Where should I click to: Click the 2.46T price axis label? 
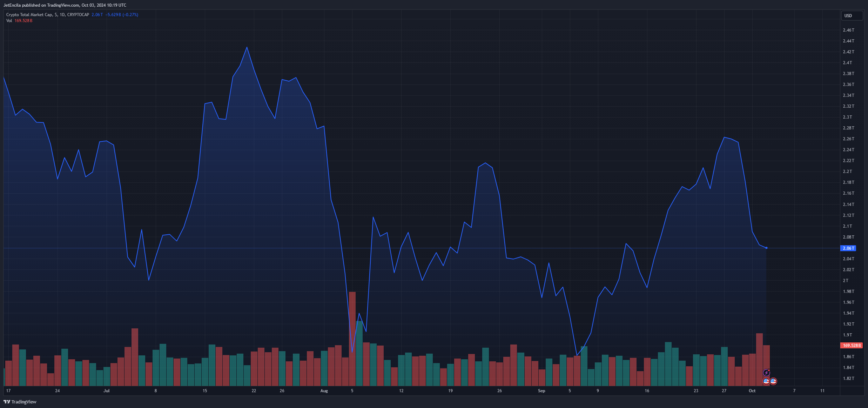tap(849, 30)
